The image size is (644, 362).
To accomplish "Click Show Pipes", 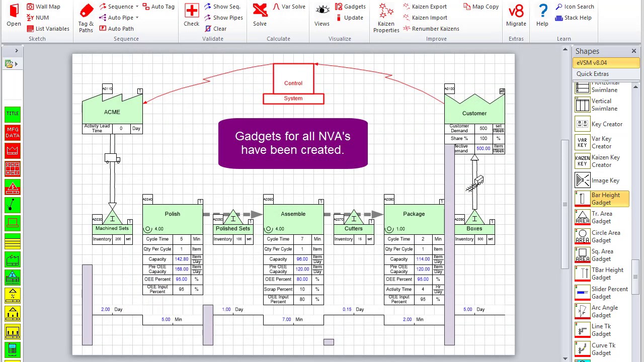I will (223, 18).
